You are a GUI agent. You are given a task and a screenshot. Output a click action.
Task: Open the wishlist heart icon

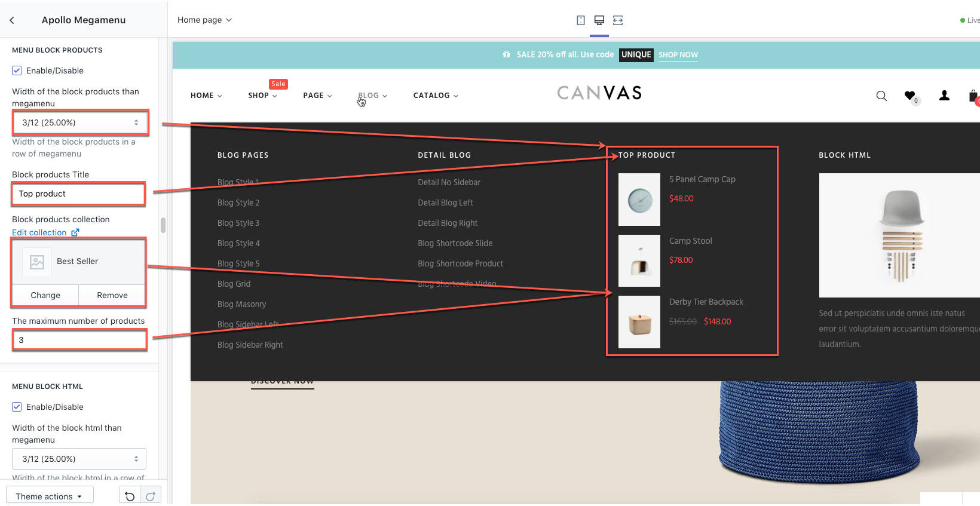[x=909, y=95]
